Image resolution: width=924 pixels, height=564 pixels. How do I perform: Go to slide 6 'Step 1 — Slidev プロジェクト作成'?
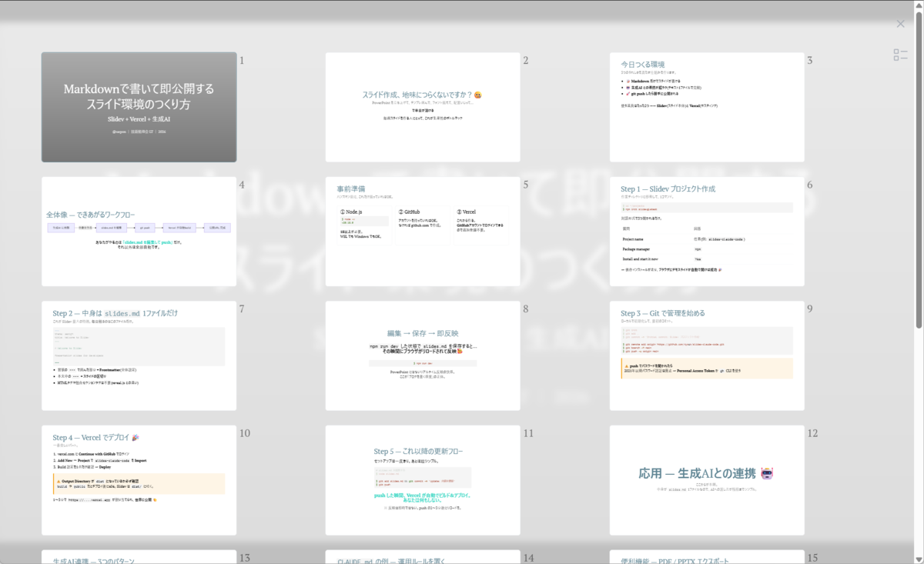(x=707, y=232)
